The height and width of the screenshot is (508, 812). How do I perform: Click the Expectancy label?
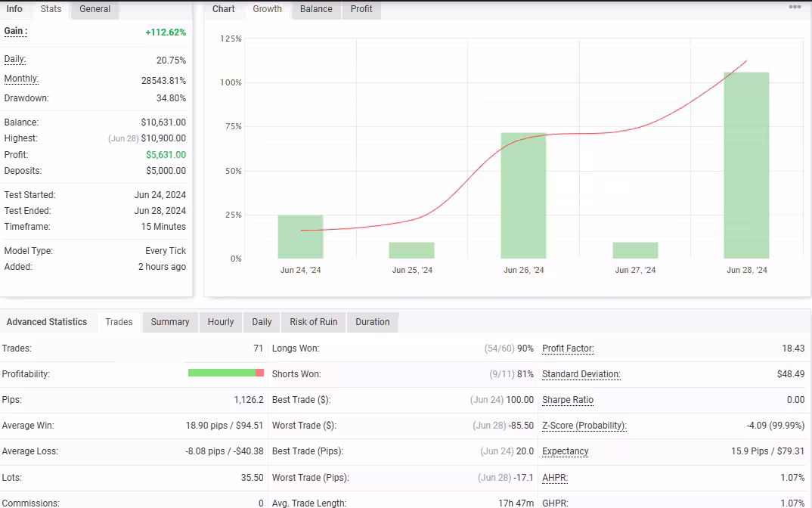click(565, 451)
